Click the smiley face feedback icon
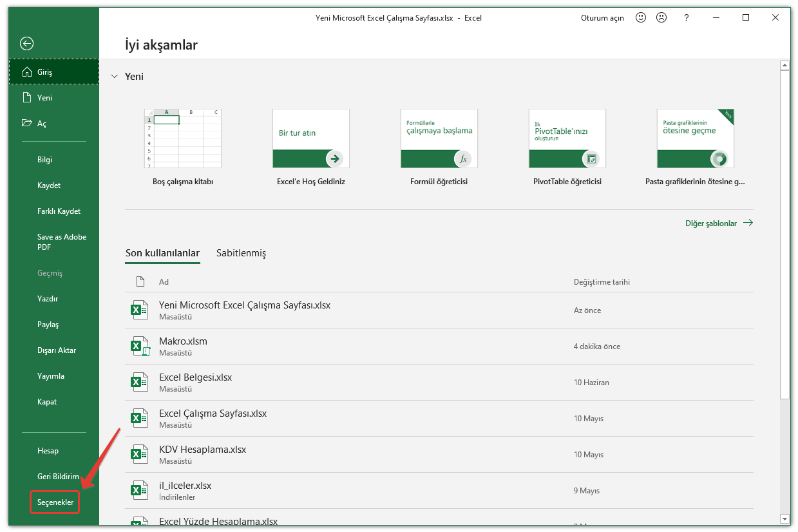The image size is (798, 532). (x=640, y=18)
